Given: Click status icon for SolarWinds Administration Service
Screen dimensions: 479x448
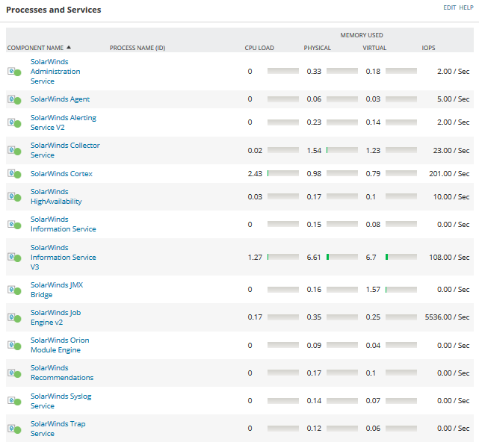Looking at the screenshot, I should coord(14,72).
